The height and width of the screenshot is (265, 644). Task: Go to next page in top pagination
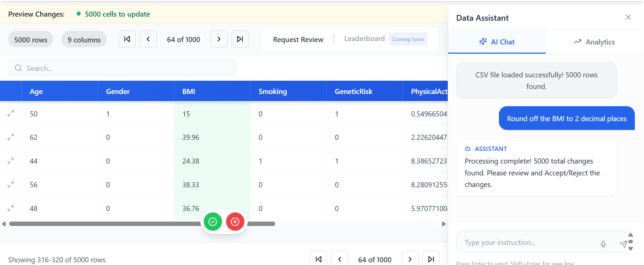219,39
